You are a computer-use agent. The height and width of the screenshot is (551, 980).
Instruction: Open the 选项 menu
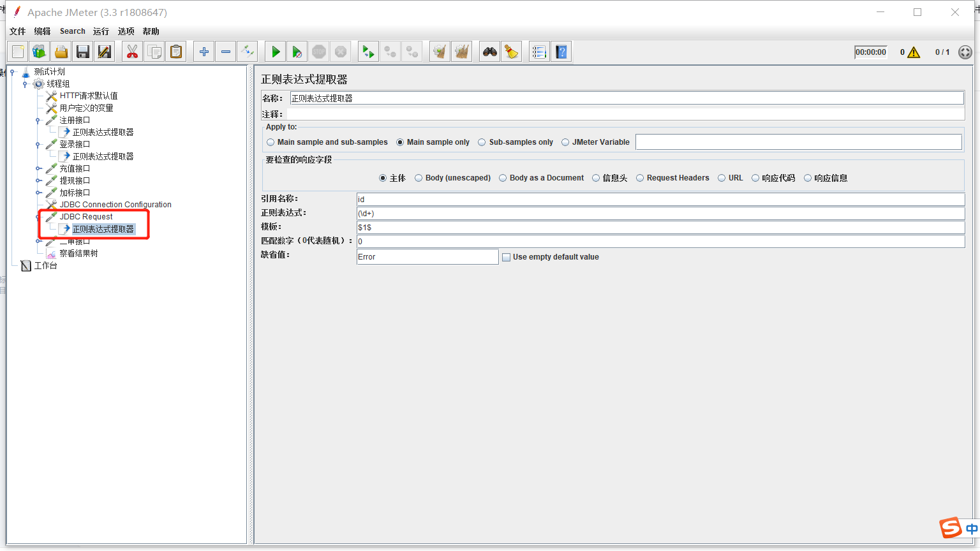(x=126, y=31)
